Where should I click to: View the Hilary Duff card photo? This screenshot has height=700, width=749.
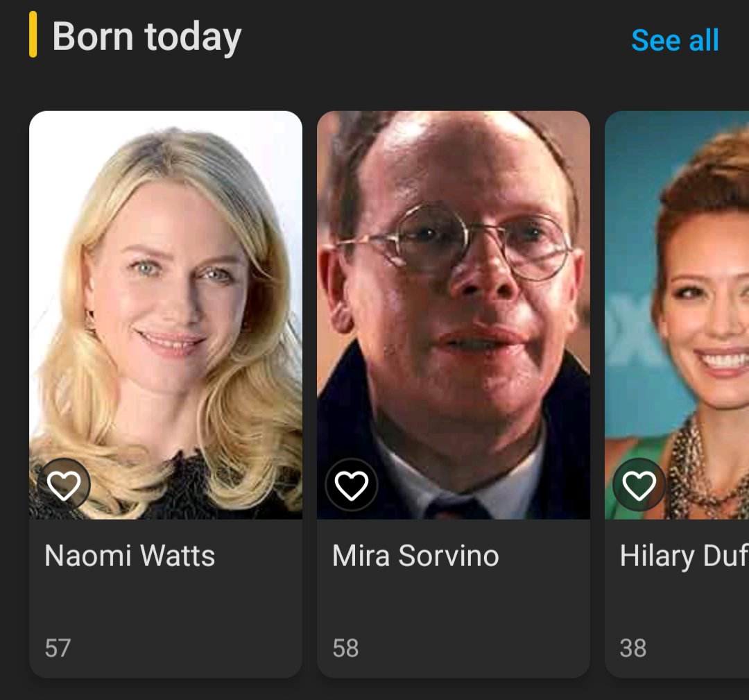[677, 315]
